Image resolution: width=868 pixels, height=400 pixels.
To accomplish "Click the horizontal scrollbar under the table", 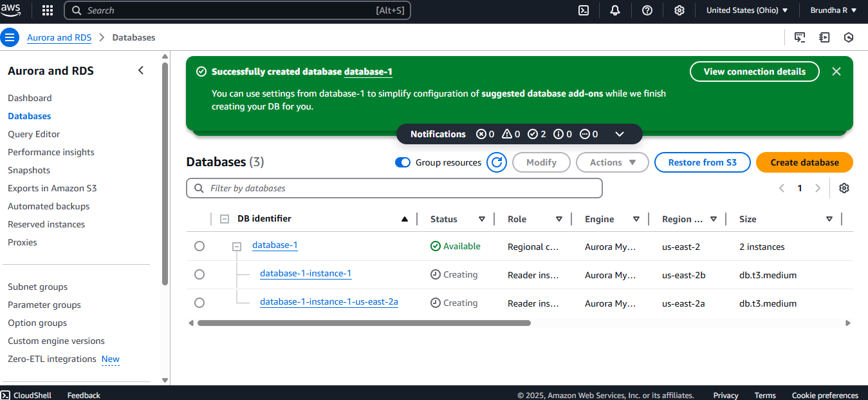I will click(x=364, y=323).
